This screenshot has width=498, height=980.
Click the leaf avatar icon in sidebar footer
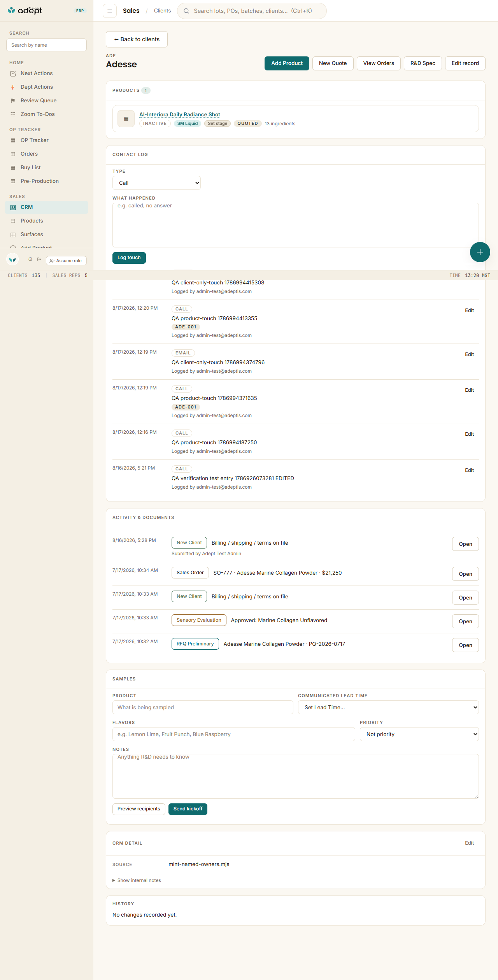click(12, 259)
